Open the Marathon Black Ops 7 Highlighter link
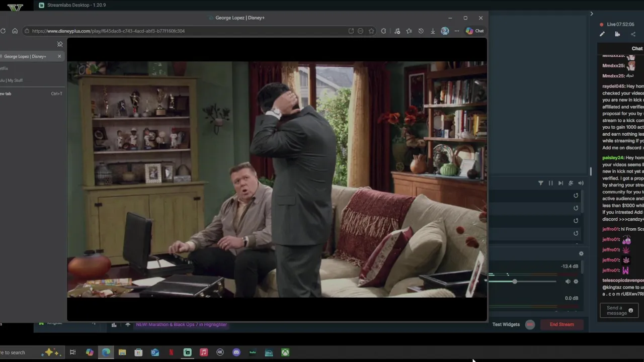Image resolution: width=644 pixels, height=362 pixels. pos(182,325)
